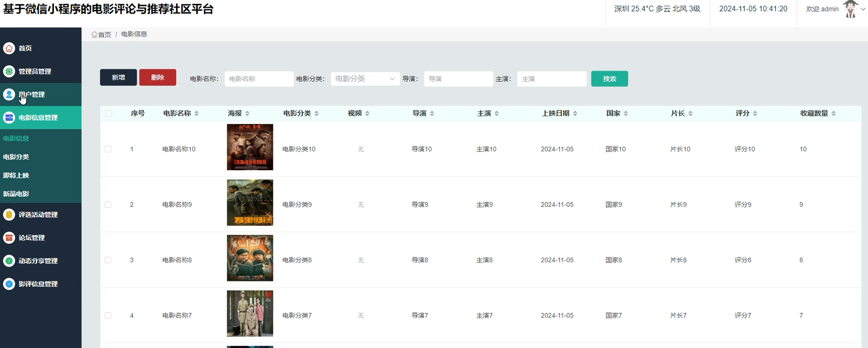Image resolution: width=868 pixels, height=348 pixels.
Task: Click the breadcrumb home house icon
Action: tap(94, 34)
